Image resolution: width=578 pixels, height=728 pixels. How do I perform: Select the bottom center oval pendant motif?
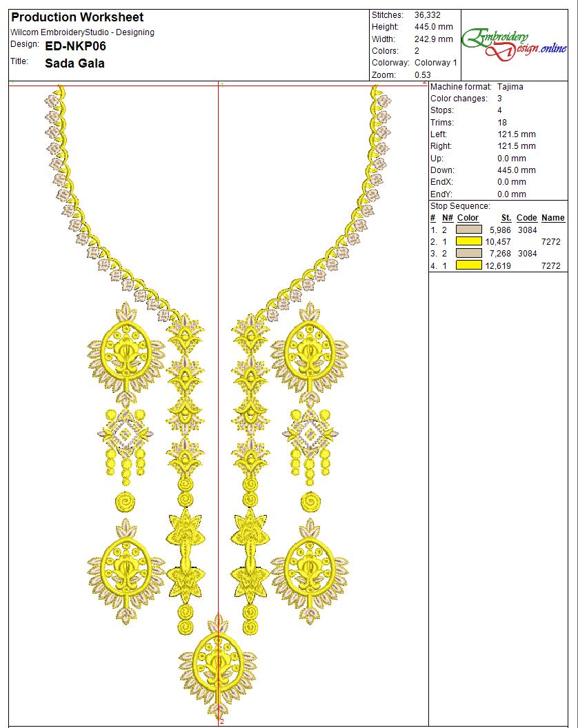point(217,663)
